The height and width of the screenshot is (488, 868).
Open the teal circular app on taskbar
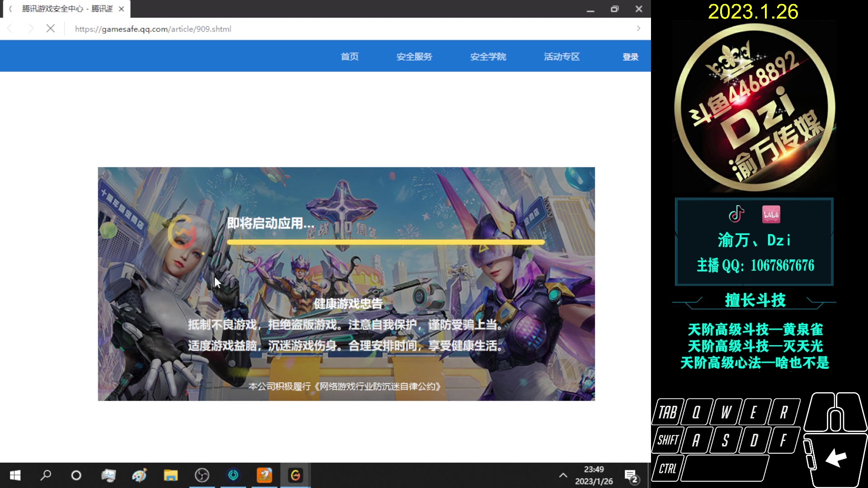pos(233,475)
